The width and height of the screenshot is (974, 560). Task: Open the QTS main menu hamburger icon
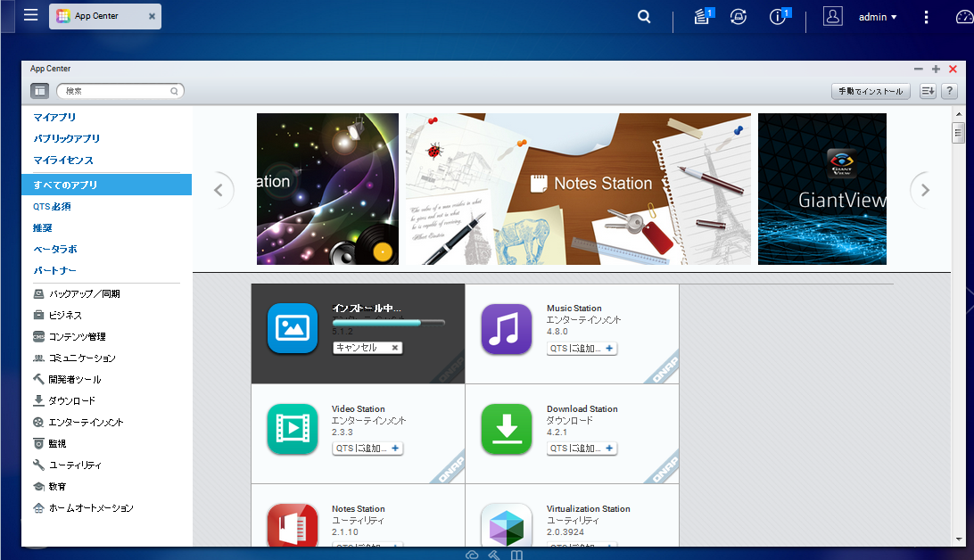point(30,15)
